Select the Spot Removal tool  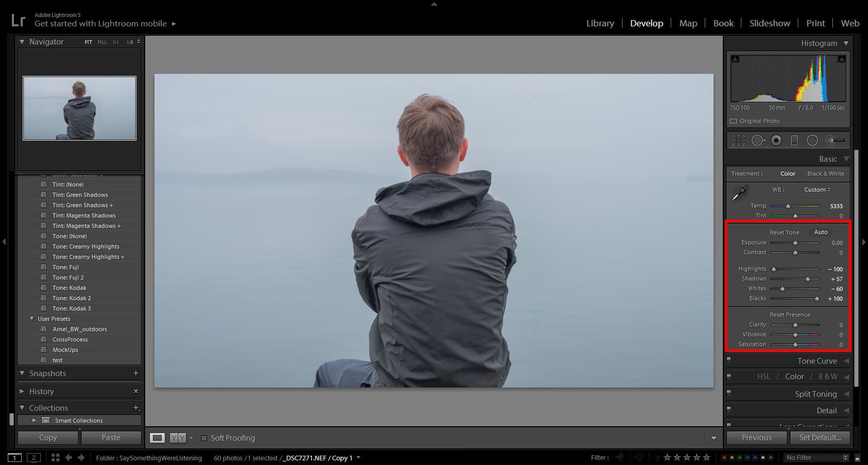pyautogui.click(x=758, y=140)
